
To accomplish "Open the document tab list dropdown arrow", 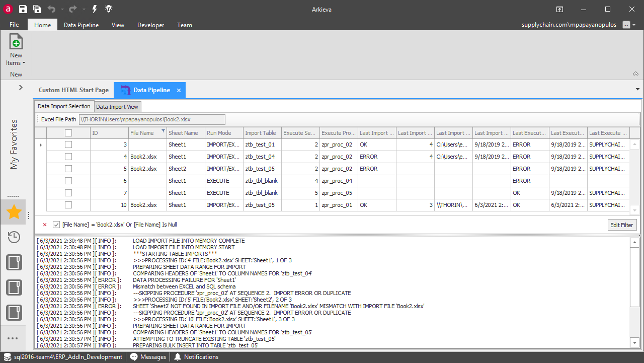I will [637, 89].
